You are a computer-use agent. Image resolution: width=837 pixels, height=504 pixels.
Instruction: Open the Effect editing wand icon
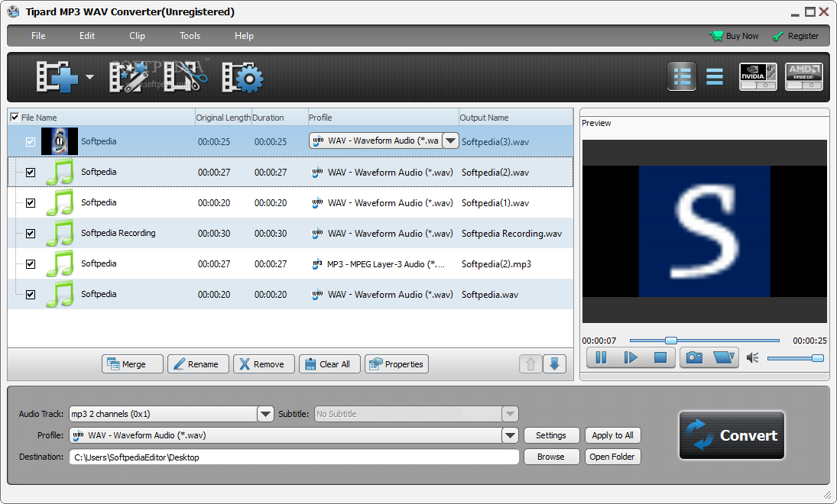click(128, 77)
